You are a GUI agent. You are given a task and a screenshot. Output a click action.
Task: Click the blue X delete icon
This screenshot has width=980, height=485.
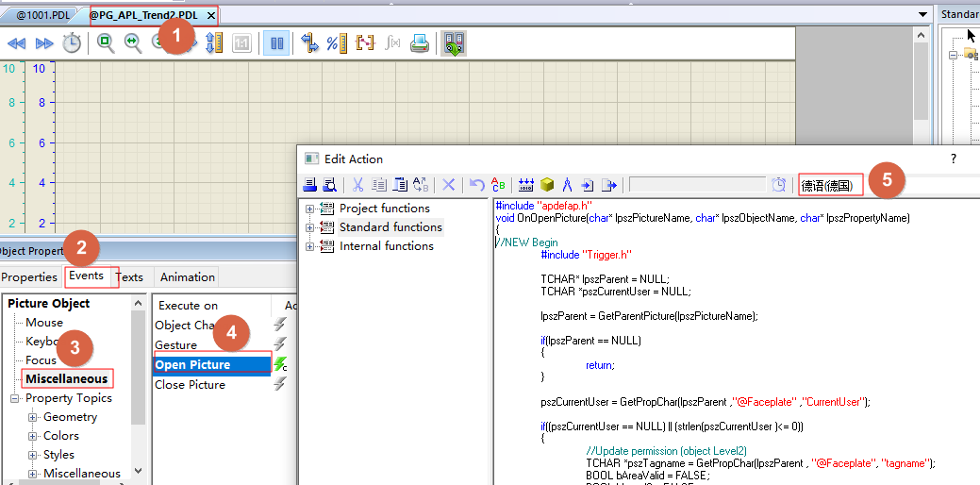(449, 185)
